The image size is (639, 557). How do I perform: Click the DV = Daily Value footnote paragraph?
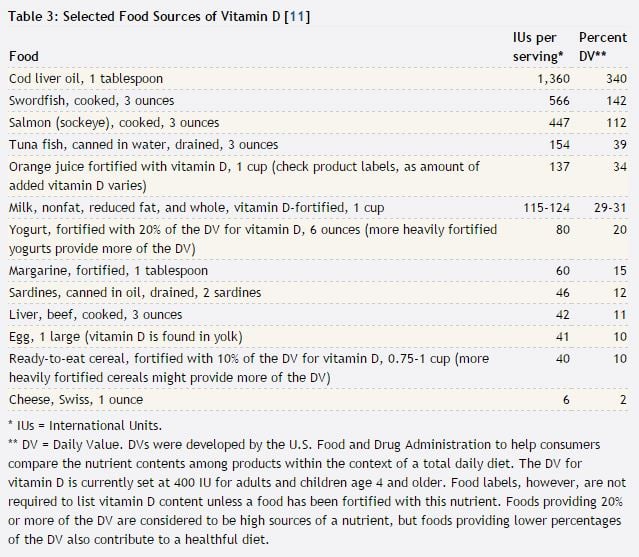pos(317,492)
